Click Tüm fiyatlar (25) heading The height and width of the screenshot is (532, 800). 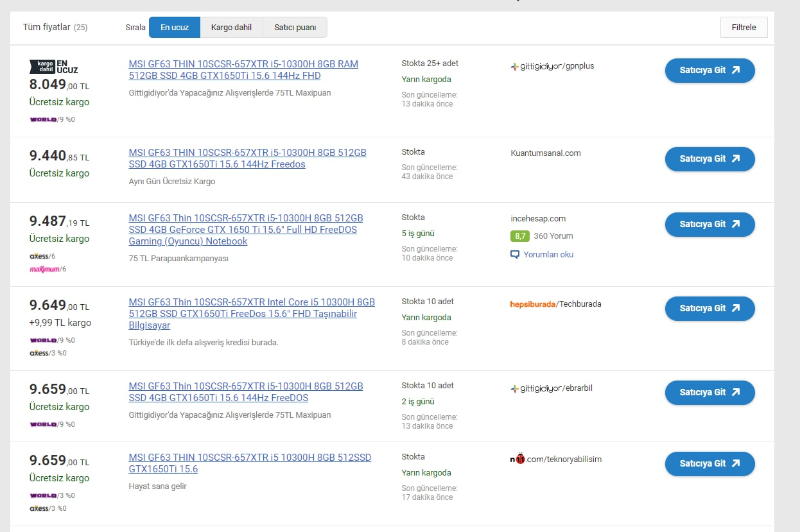click(55, 28)
